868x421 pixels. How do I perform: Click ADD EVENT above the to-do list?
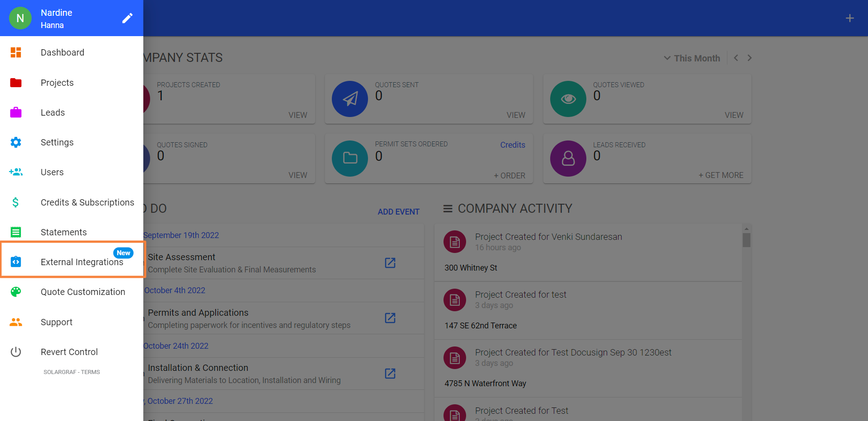[x=398, y=211]
